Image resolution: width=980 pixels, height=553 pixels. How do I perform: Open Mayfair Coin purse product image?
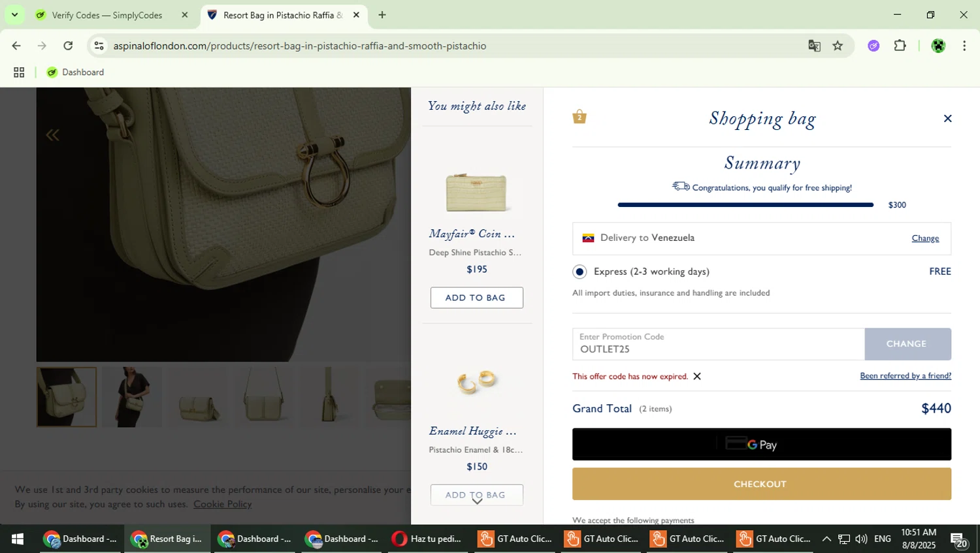coord(476,193)
